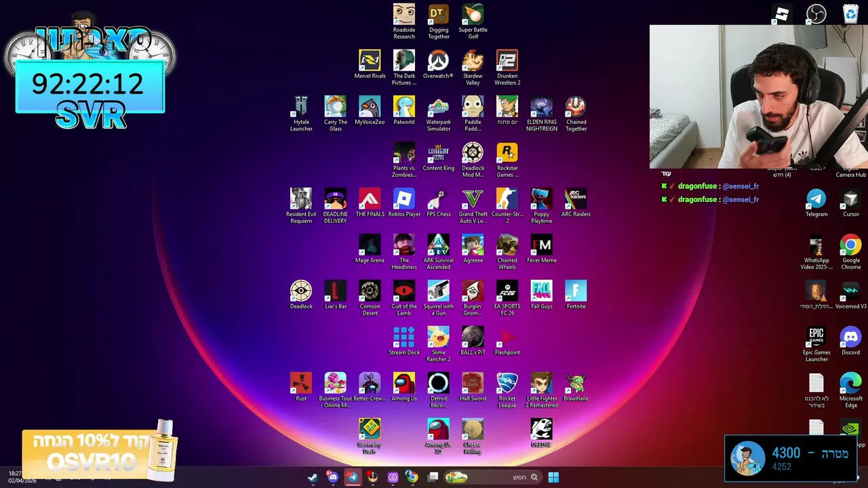Open Task View on taskbar
The width and height of the screenshot is (868, 488).
click(x=433, y=477)
